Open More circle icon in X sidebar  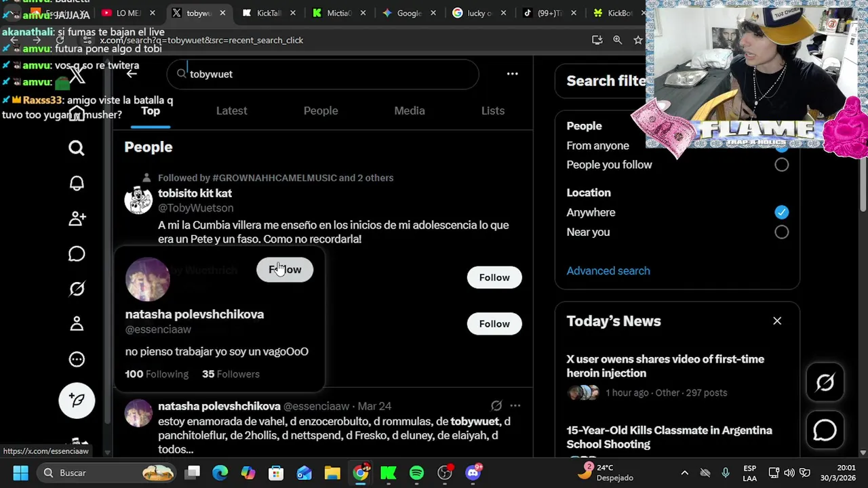point(77,359)
